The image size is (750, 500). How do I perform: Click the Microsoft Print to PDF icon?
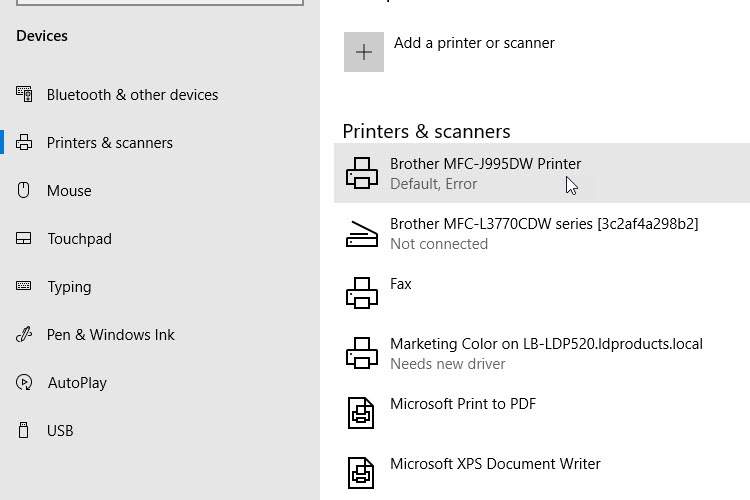[x=361, y=414]
